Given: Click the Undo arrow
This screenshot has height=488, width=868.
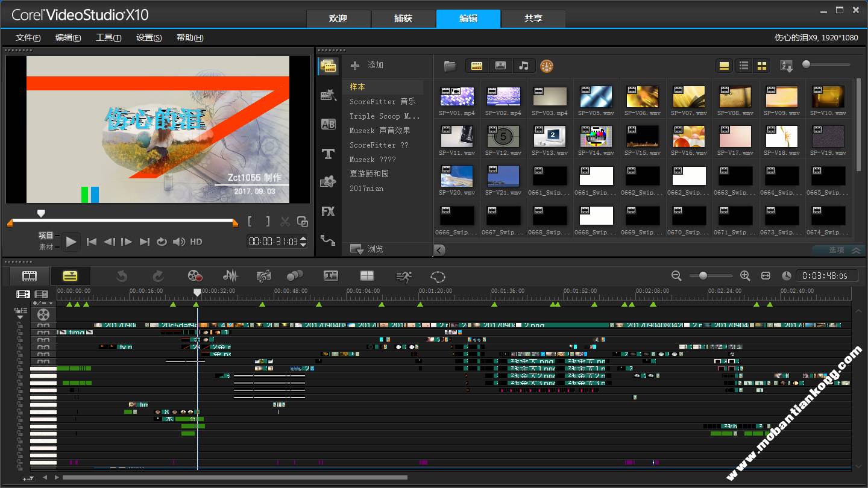Looking at the screenshot, I should 122,276.
